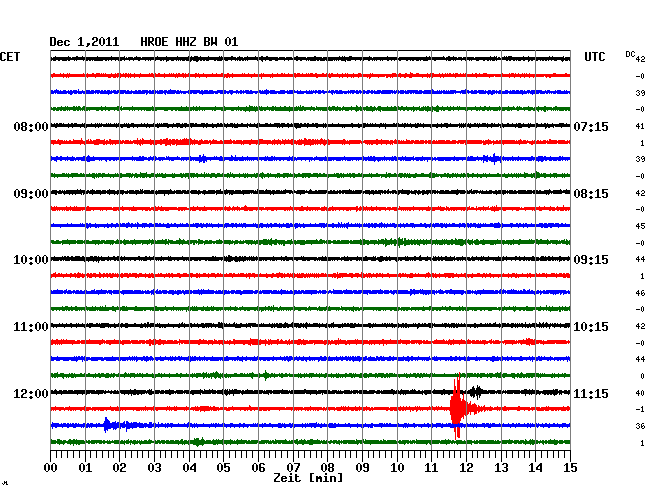Click the "06" minute axis label
The height and width of the screenshot is (494, 650).
[x=258, y=468]
